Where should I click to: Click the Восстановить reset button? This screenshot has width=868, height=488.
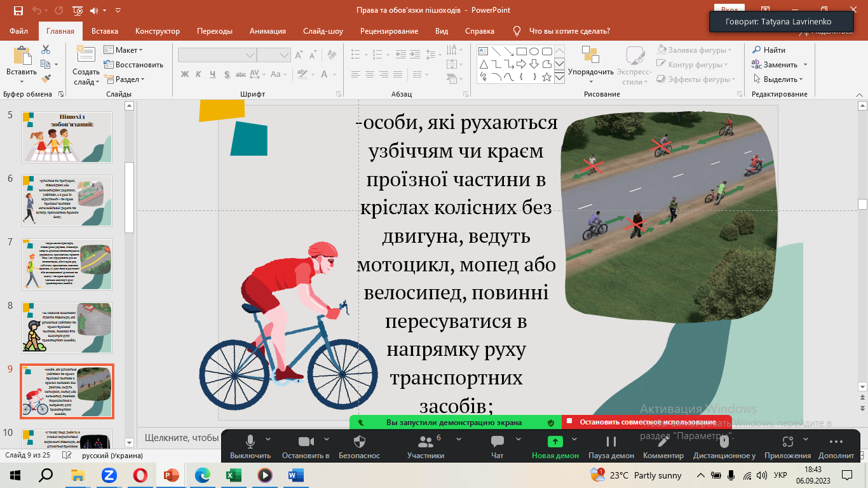[133, 64]
